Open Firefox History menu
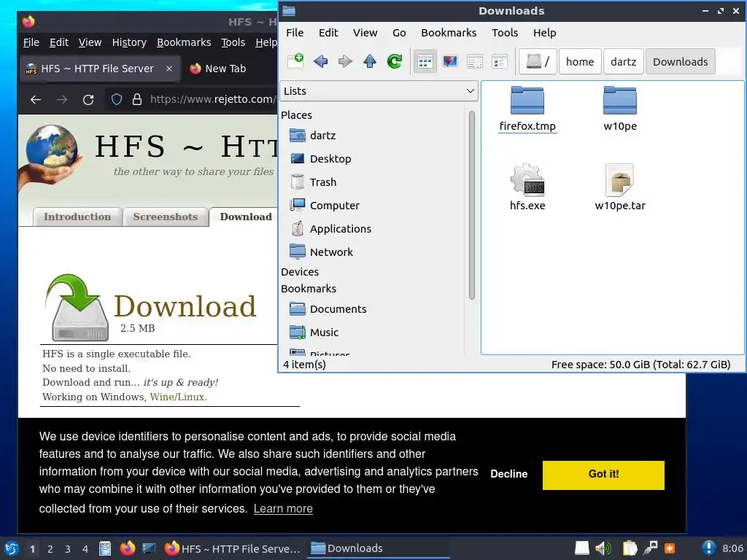The height and width of the screenshot is (560, 747). point(129,42)
